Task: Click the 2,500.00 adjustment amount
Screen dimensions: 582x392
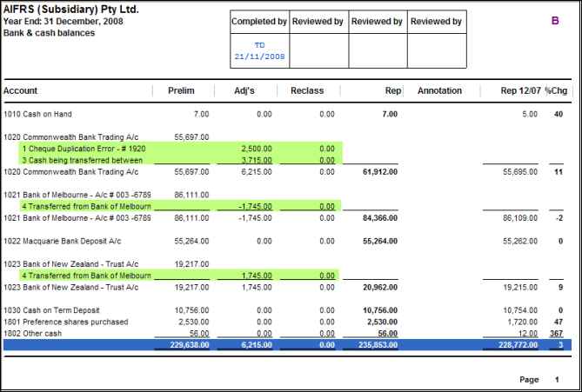Action: (257, 149)
